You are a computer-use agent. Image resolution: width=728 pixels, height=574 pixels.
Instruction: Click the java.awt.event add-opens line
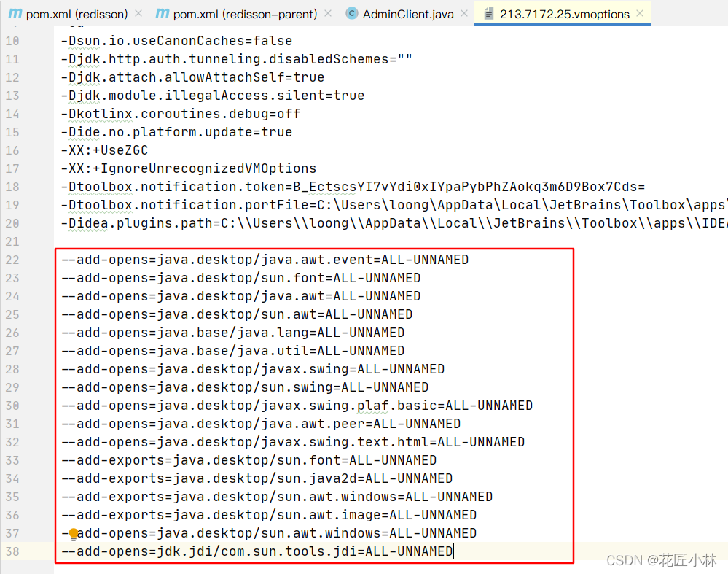click(265, 260)
